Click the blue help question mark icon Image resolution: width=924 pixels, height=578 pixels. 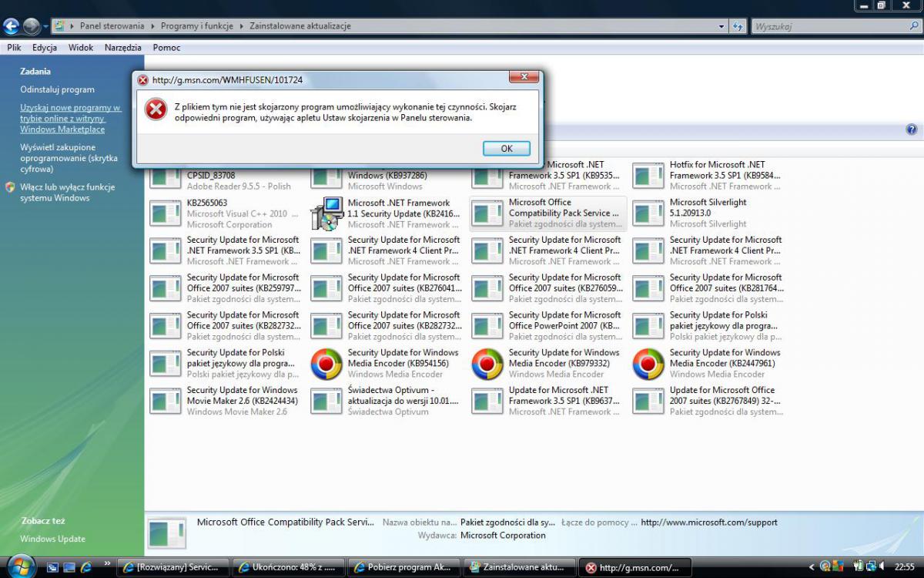coord(912,130)
